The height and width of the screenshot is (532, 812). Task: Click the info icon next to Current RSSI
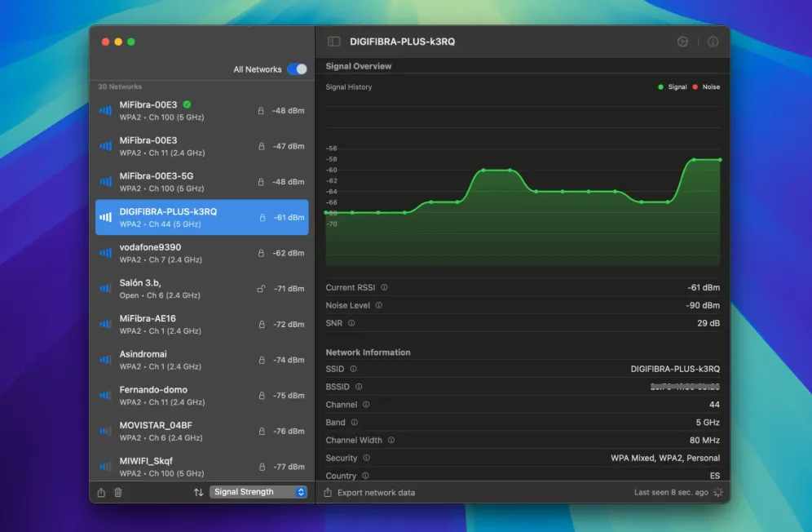pyautogui.click(x=384, y=288)
